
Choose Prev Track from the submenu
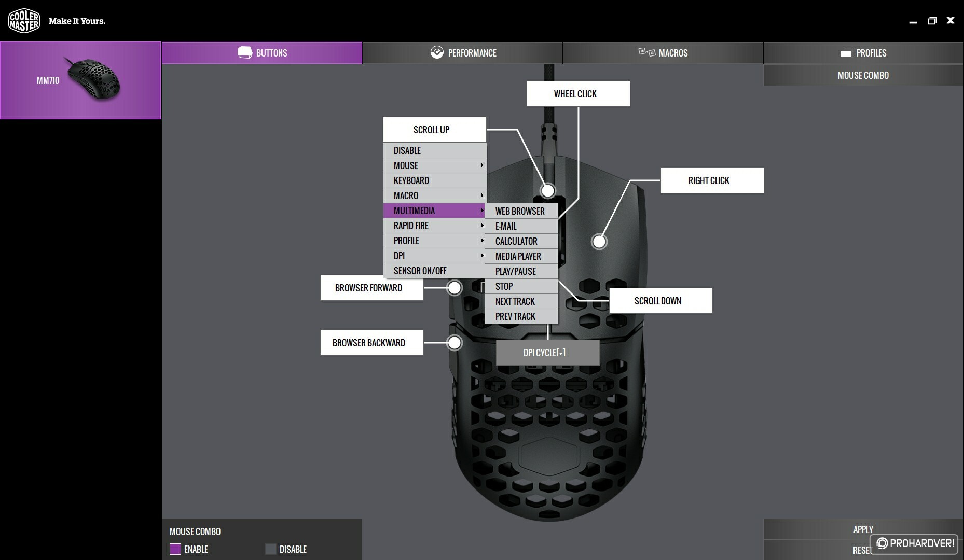521,316
